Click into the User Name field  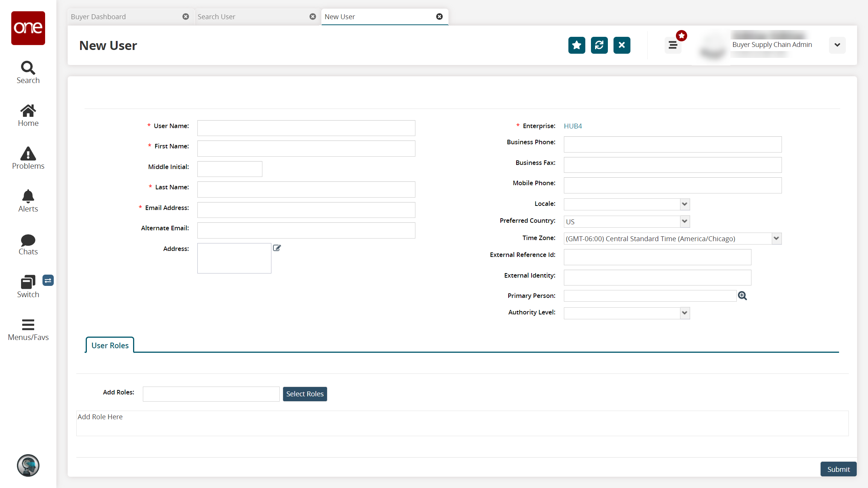pos(306,128)
